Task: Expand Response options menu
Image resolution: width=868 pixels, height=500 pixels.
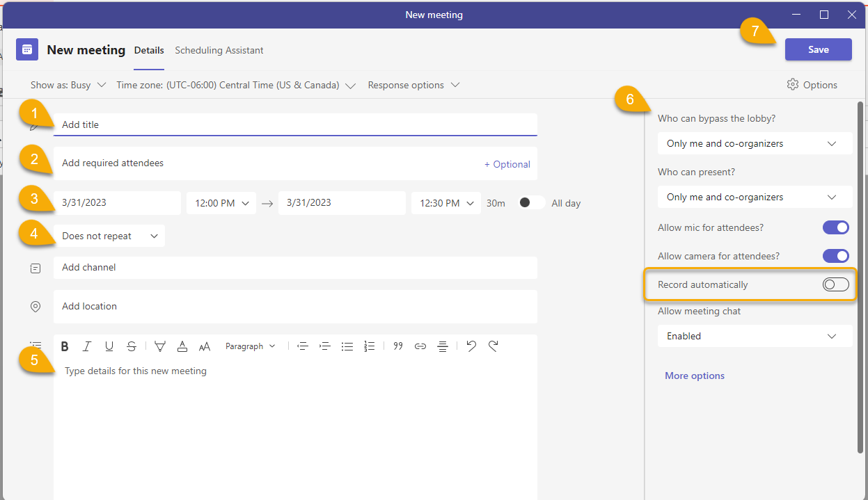Action: pyautogui.click(x=414, y=85)
